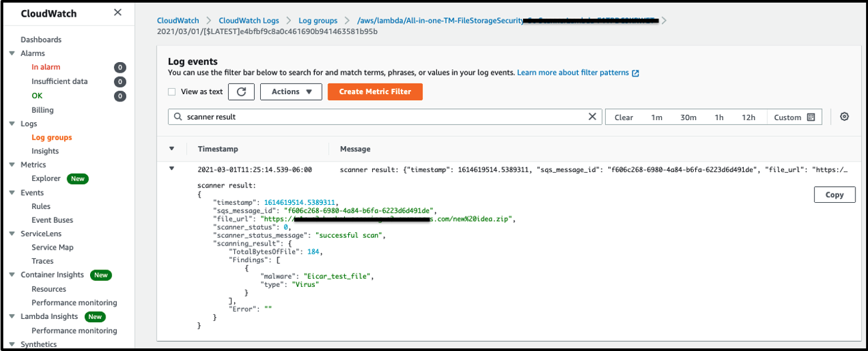Copy the scanner result log message

click(x=835, y=195)
